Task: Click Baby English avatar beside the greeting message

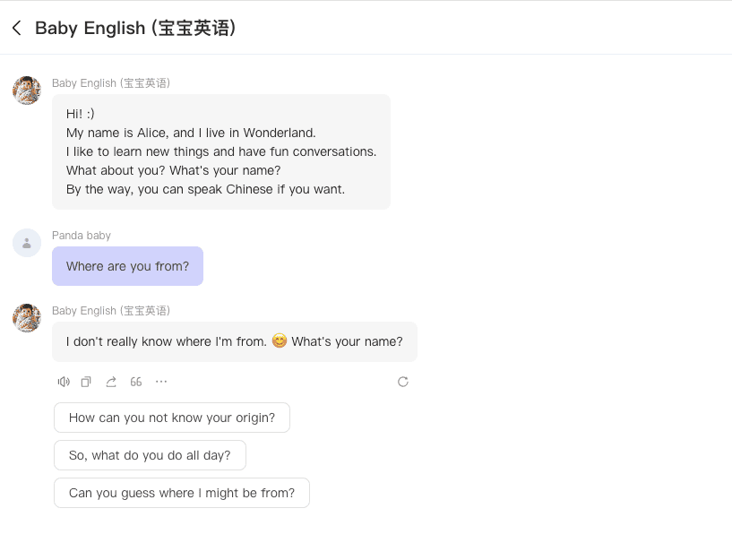Action: tap(27, 90)
